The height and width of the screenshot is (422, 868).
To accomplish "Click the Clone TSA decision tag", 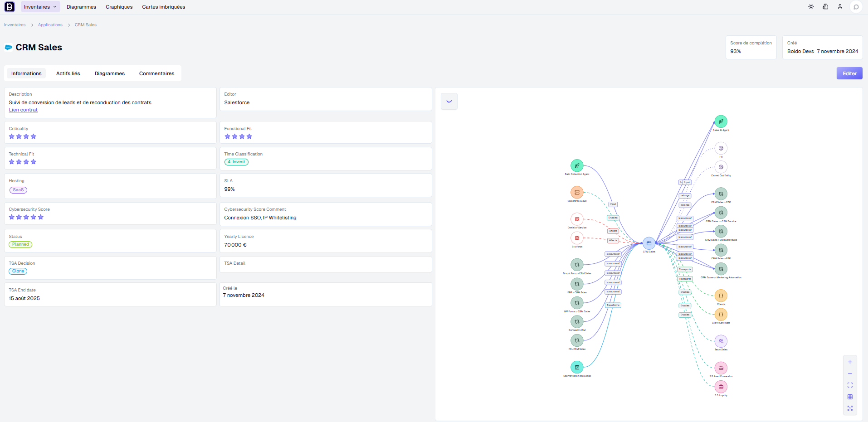I will pos(18,271).
